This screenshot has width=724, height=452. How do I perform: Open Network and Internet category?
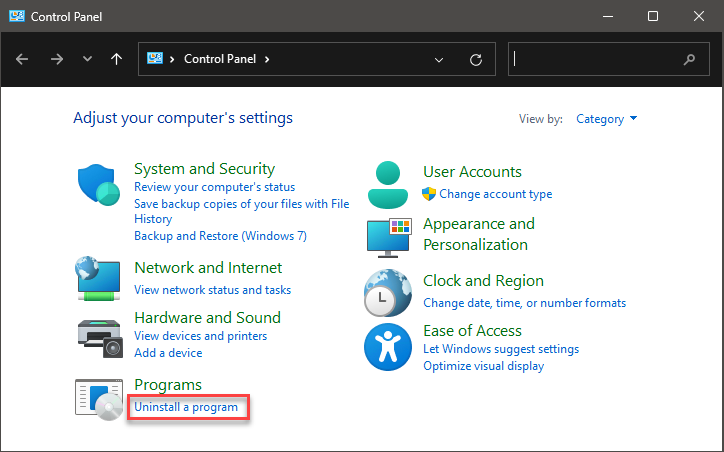pyautogui.click(x=208, y=267)
